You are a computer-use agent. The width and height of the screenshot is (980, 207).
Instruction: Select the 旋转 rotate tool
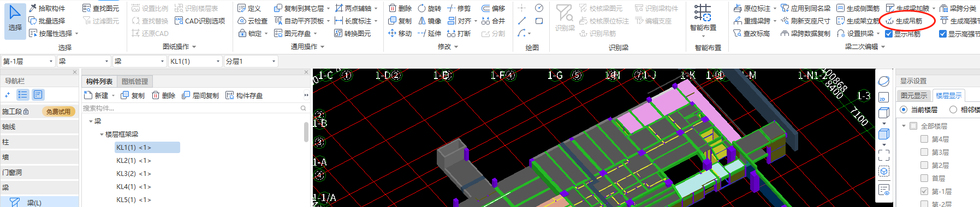click(430, 8)
